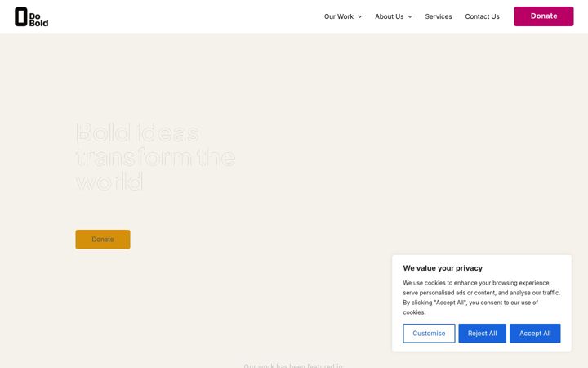This screenshot has height=368, width=588.
Task: Open the About Us menu
Action: tap(390, 16)
